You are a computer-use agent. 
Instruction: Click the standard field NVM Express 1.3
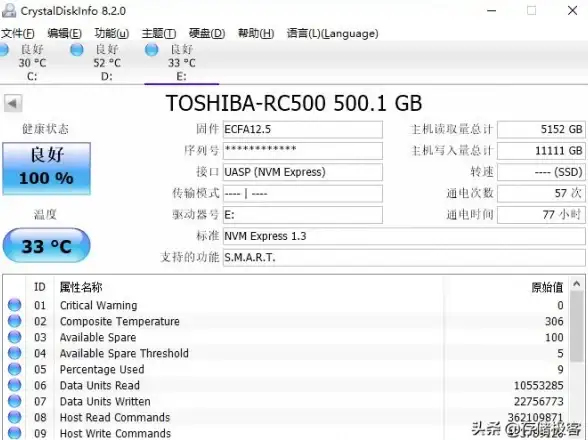click(404, 236)
